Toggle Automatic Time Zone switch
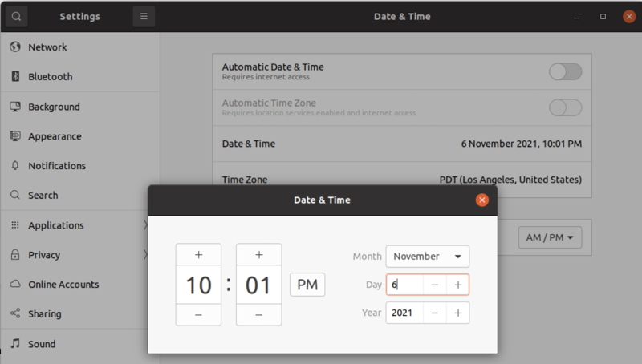642x364 pixels. click(x=565, y=107)
